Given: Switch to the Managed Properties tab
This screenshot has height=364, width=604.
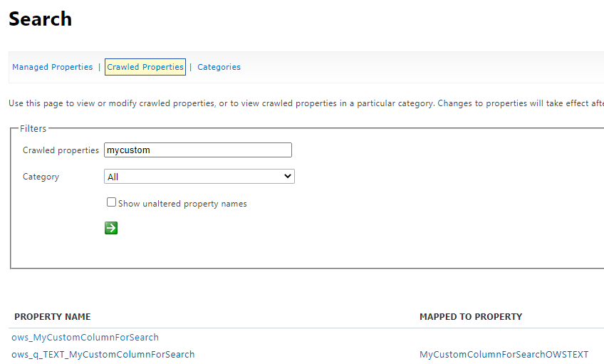Looking at the screenshot, I should click(x=53, y=67).
